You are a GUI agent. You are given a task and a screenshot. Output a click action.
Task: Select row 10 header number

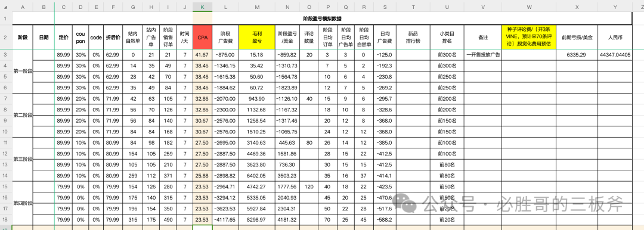(x=6, y=132)
